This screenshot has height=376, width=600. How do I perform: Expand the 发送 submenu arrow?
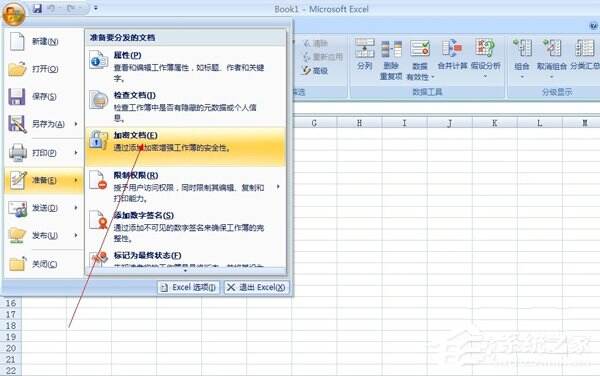pos(76,208)
